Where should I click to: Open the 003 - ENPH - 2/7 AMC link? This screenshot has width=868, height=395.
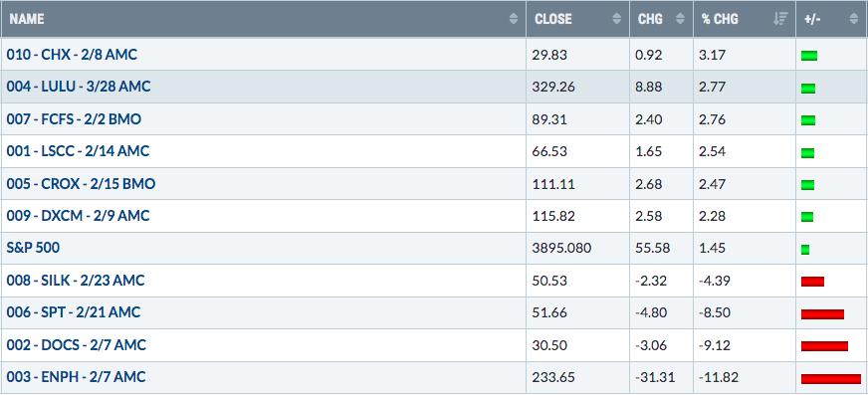point(77,377)
